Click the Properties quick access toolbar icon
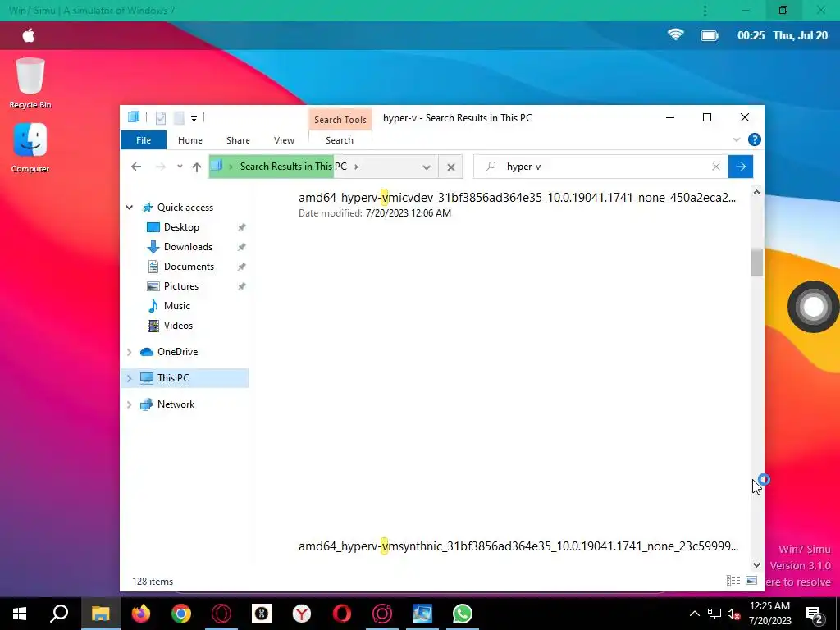The width and height of the screenshot is (840, 630). (x=160, y=118)
